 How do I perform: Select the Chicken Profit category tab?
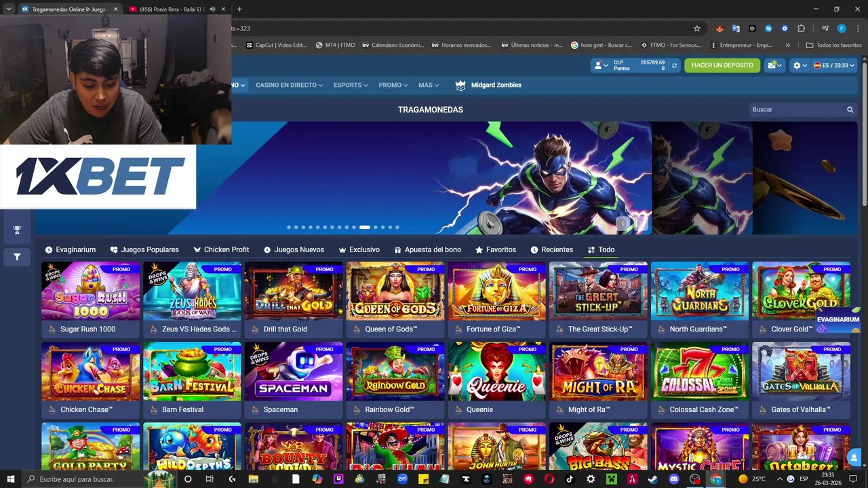[x=221, y=249]
